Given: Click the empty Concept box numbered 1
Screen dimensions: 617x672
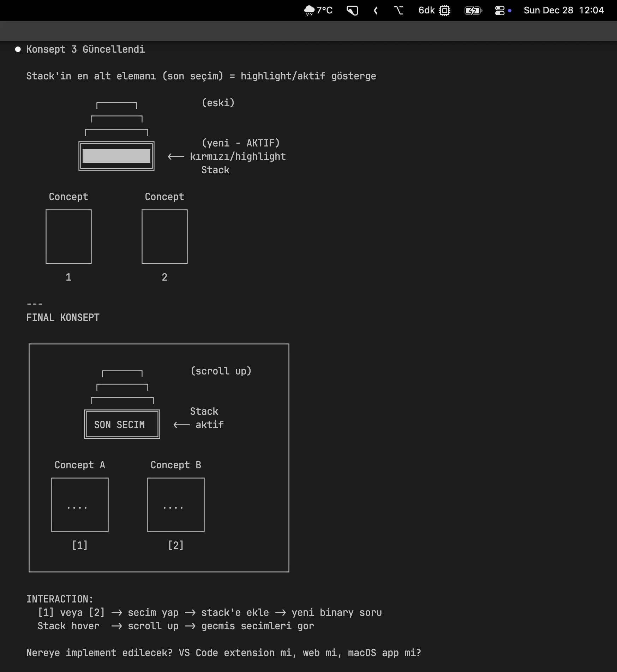Looking at the screenshot, I should coord(68,236).
